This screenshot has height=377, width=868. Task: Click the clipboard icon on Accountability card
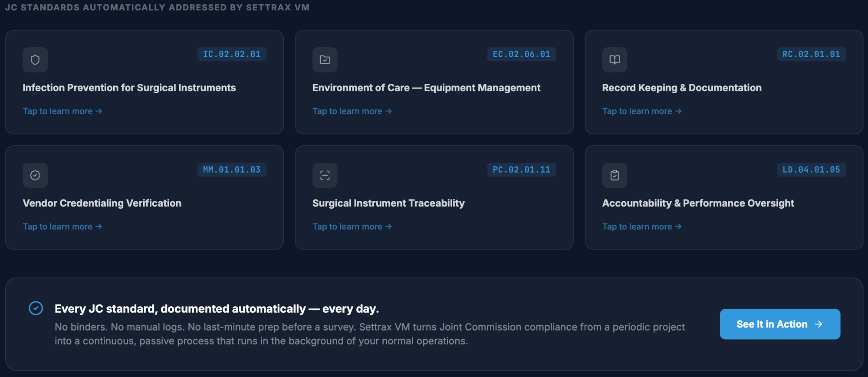[x=615, y=175]
